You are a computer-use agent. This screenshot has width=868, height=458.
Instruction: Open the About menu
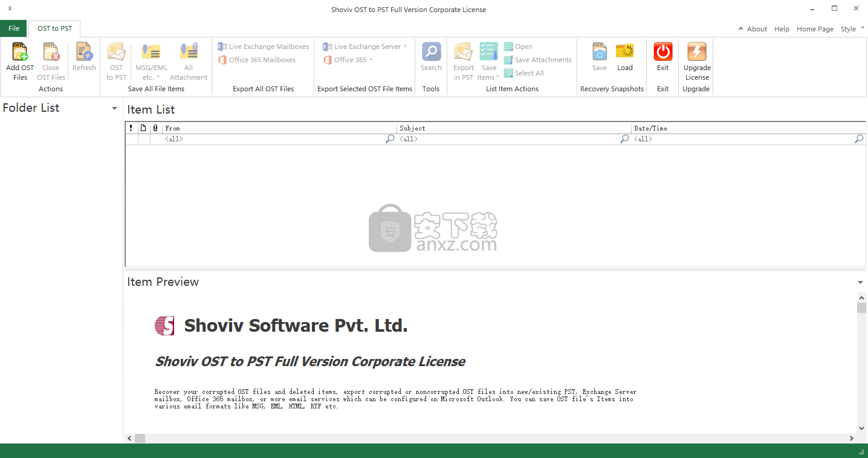click(757, 29)
